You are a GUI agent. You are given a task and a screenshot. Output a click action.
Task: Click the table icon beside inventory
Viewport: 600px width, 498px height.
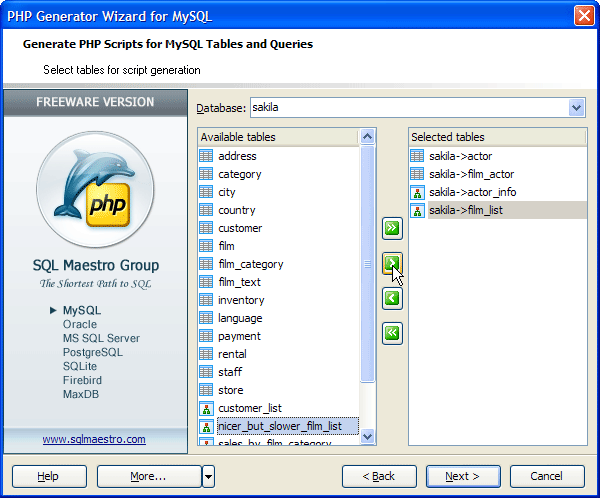[206, 300]
